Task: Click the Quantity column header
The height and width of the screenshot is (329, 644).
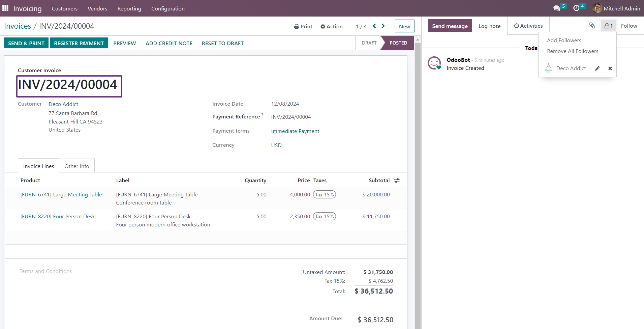Action: coord(255,180)
